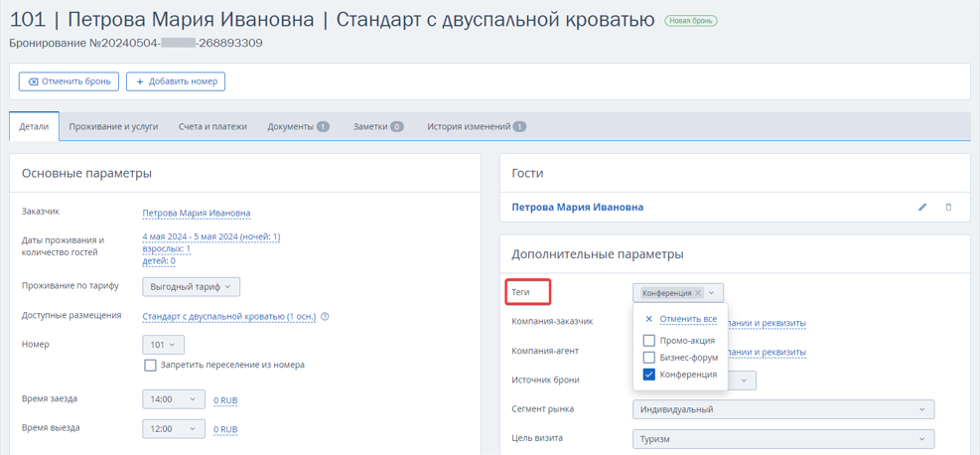
Task: Click Компания-агент company details link
Action: [767, 353]
